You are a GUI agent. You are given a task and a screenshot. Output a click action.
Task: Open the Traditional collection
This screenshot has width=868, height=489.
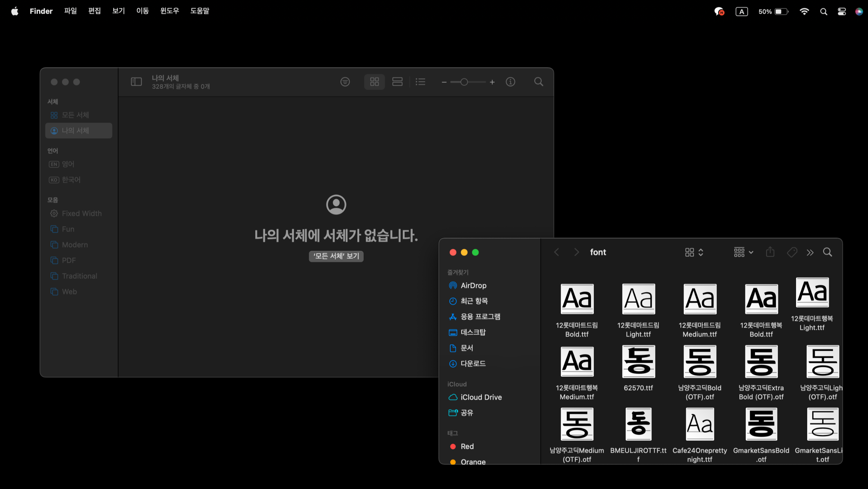point(79,276)
